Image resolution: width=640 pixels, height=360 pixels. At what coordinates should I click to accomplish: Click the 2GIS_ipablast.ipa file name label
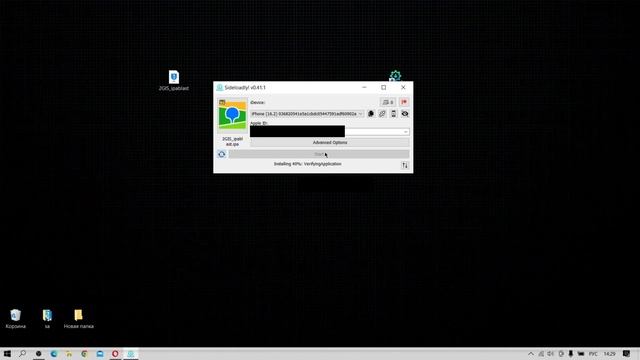(x=232, y=142)
